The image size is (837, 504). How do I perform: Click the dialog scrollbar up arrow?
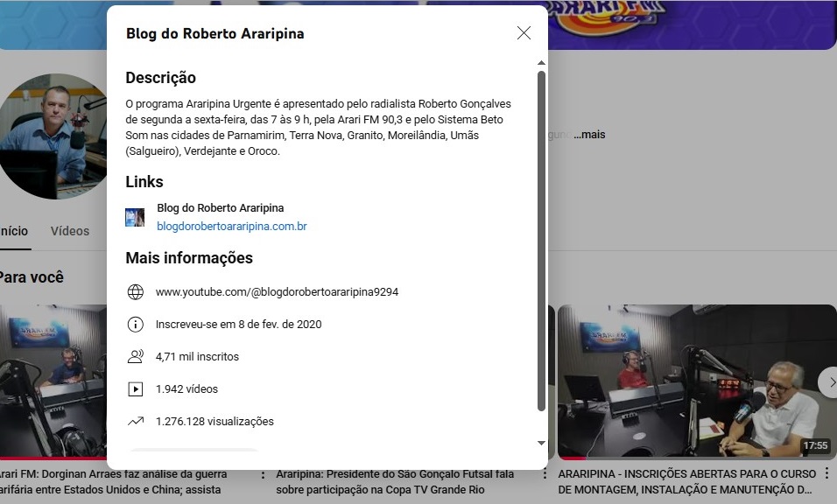[x=541, y=63]
